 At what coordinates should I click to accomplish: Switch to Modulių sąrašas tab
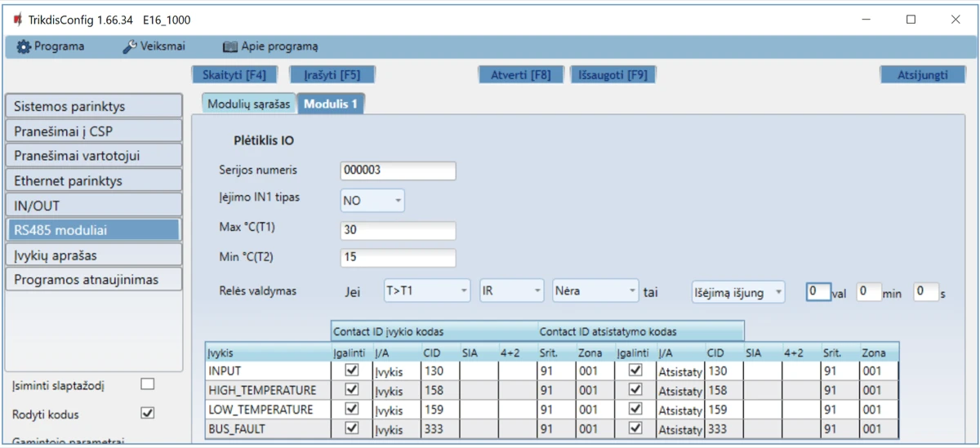(x=248, y=104)
